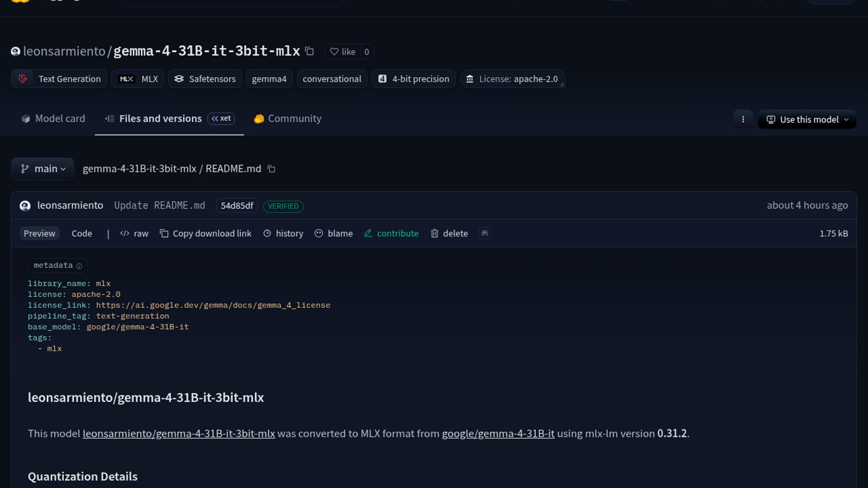Screen dimensions: 868x488
Task: Switch to Code view
Action: pyautogui.click(x=82, y=234)
